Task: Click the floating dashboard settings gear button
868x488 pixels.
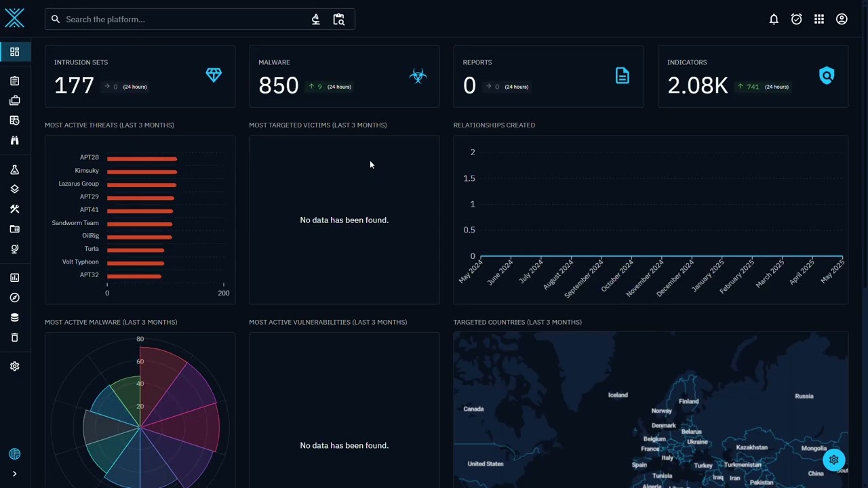Action: coord(834,460)
